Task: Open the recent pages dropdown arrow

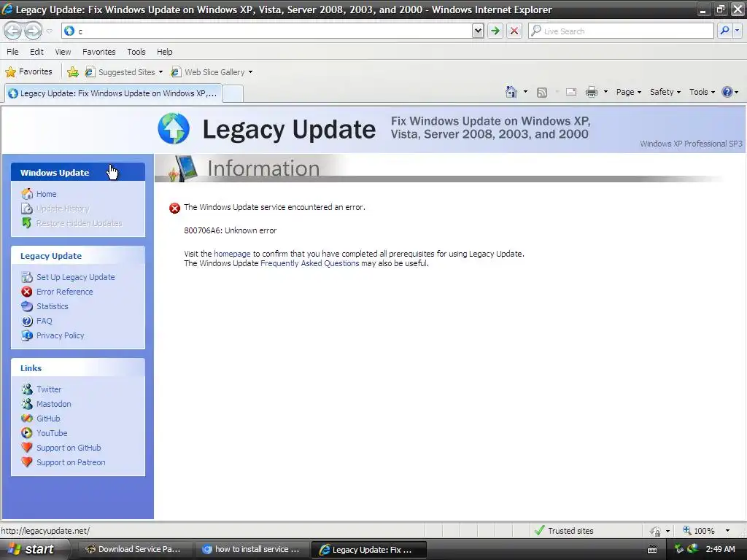Action: coord(49,31)
